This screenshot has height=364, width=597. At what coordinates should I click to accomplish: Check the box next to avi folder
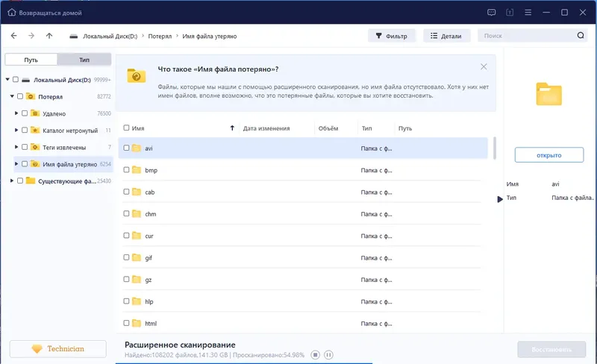(126, 148)
